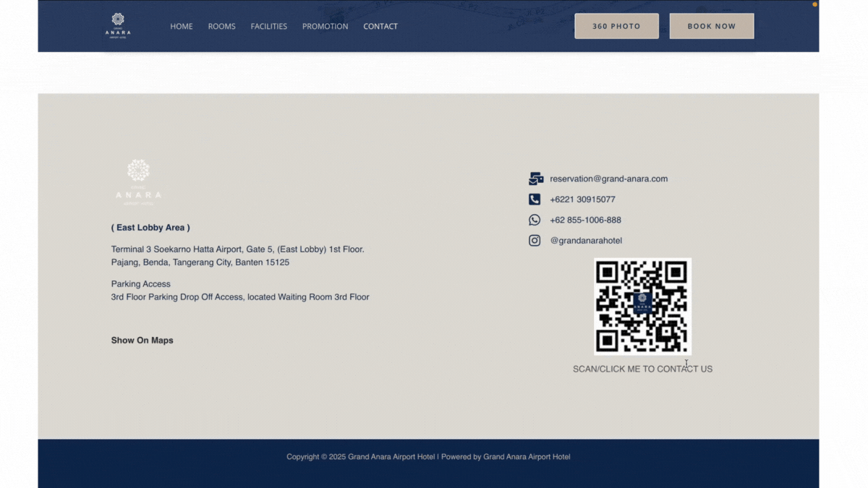Screen dimensions: 868x488
Task: Open Instagram via the camera icon
Action: [535, 240]
